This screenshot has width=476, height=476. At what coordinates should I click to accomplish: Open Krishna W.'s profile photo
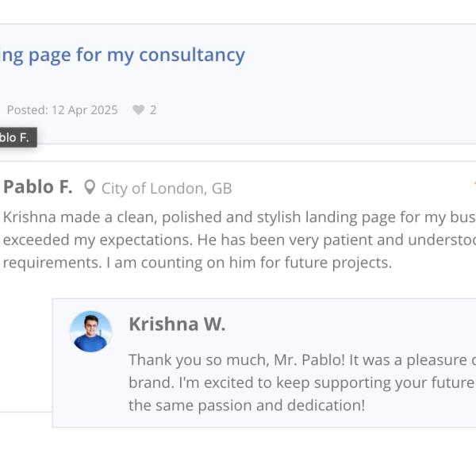coord(91,332)
